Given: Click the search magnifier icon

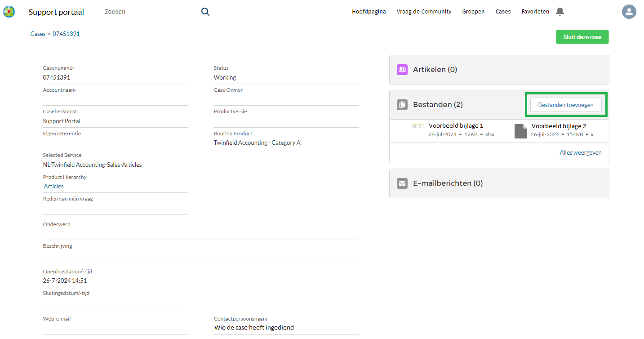Looking at the screenshot, I should tap(205, 12).
